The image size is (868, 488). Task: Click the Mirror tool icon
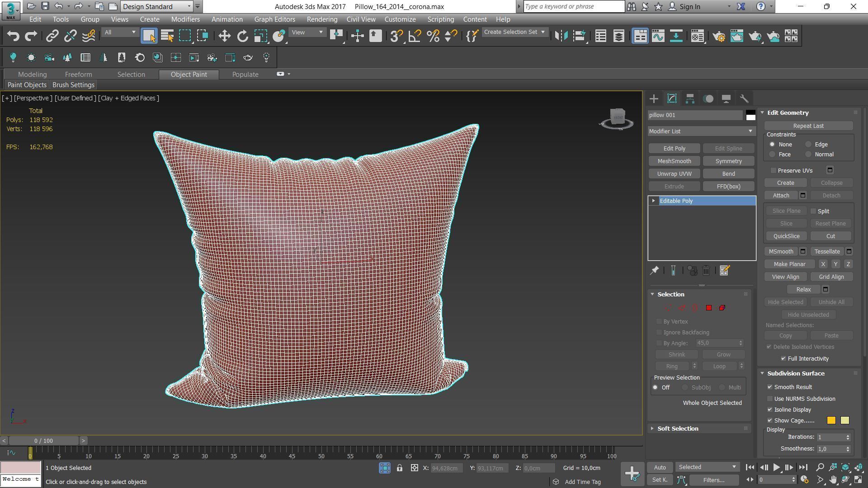[x=561, y=36]
